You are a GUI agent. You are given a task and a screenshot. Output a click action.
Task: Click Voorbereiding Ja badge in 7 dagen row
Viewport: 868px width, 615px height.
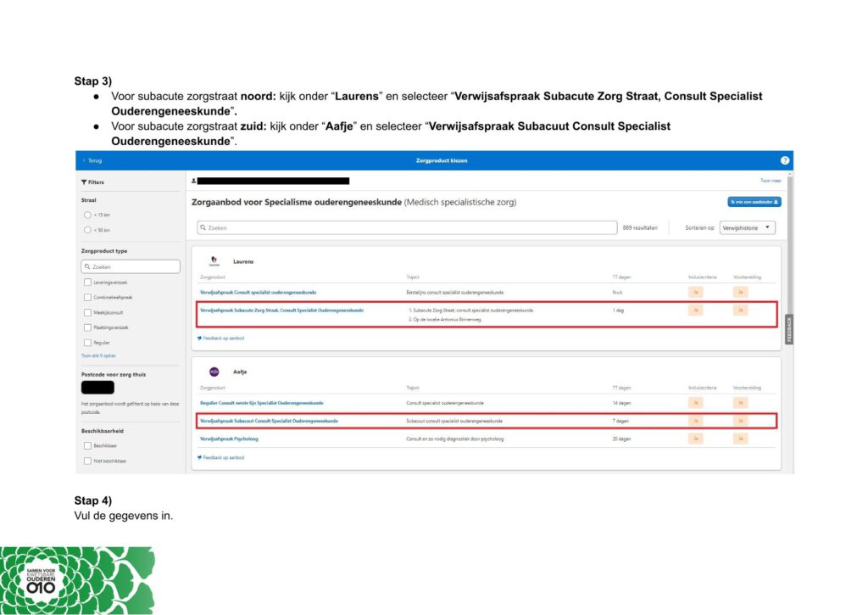click(741, 421)
